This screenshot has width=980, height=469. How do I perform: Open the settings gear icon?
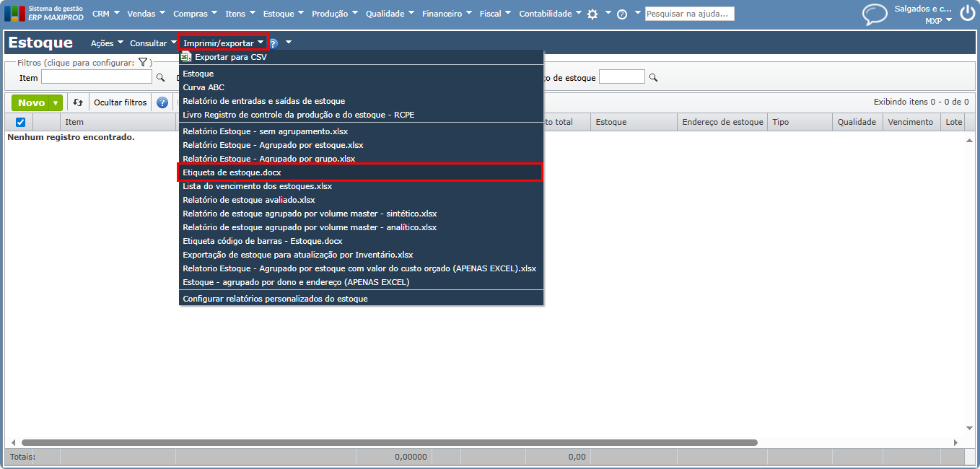(x=592, y=14)
